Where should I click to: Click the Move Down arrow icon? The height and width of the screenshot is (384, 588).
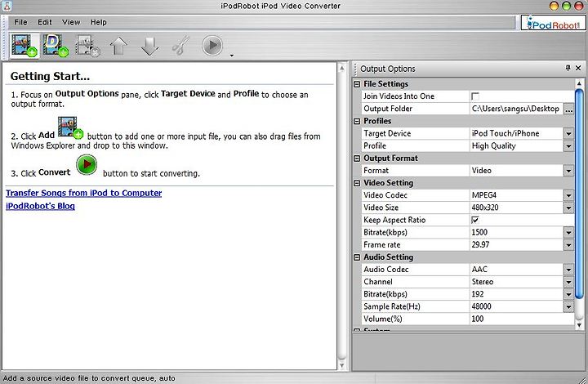point(149,46)
